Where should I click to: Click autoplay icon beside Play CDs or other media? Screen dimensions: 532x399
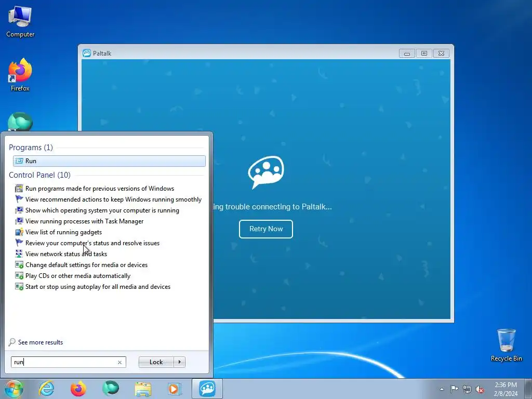[x=19, y=276]
